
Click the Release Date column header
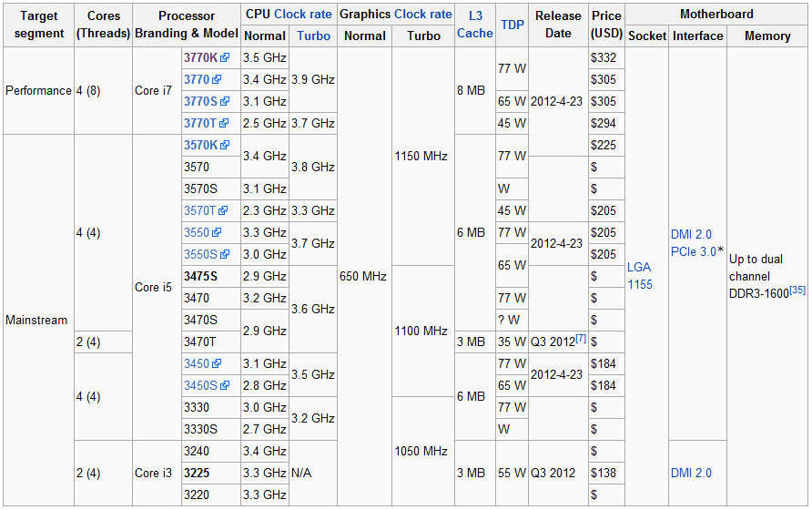pyautogui.click(x=558, y=25)
